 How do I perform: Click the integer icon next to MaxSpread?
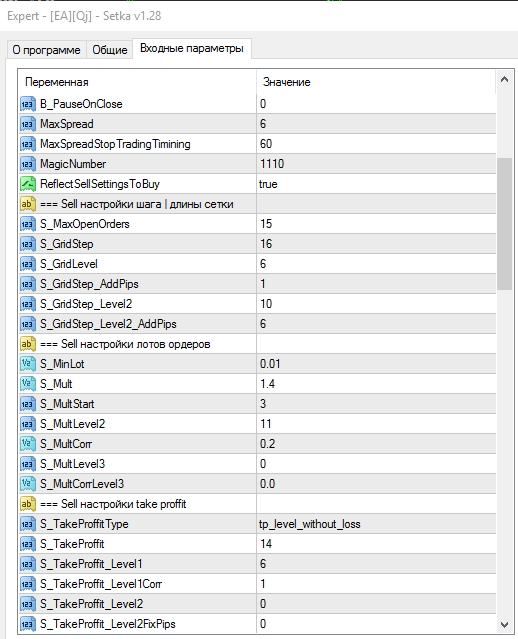tap(28, 124)
